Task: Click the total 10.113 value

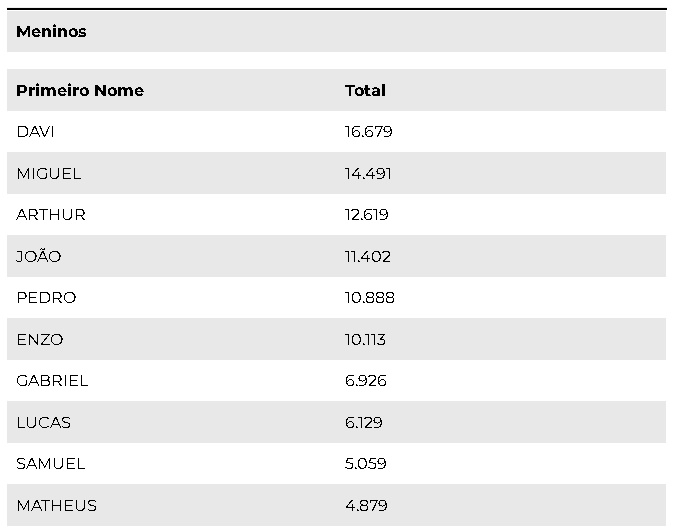Action: [x=365, y=339]
